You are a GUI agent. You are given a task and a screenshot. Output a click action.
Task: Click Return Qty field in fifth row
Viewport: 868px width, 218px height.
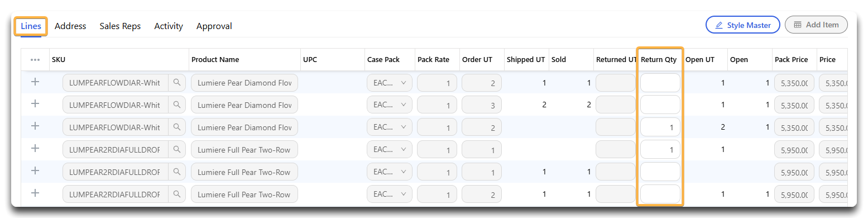[x=660, y=172]
